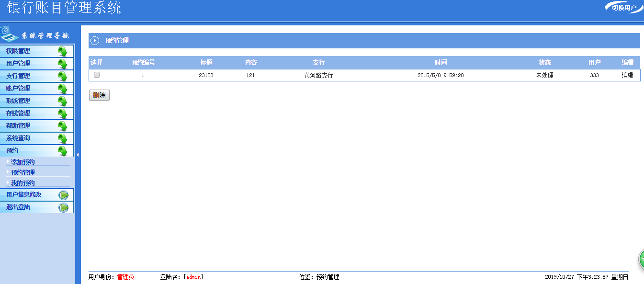This screenshot has width=644, height=284.
Task: Click the 预约编号 column header
Action: (143, 63)
